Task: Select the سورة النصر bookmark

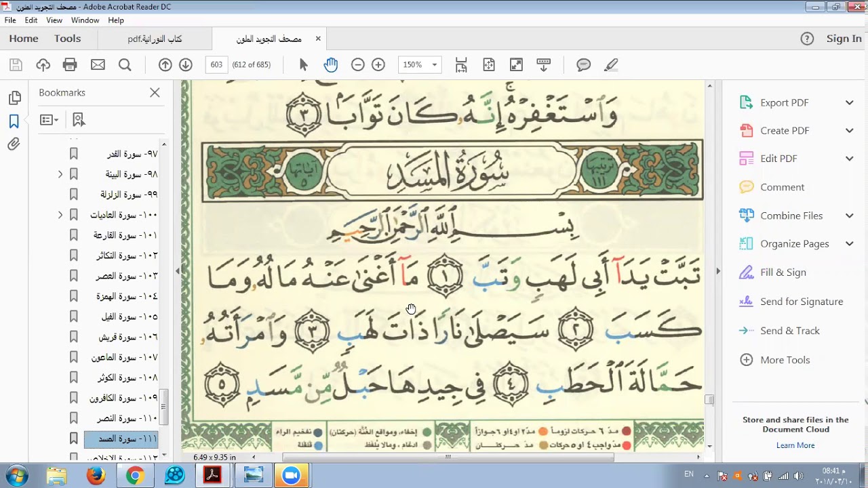Action: click(127, 418)
